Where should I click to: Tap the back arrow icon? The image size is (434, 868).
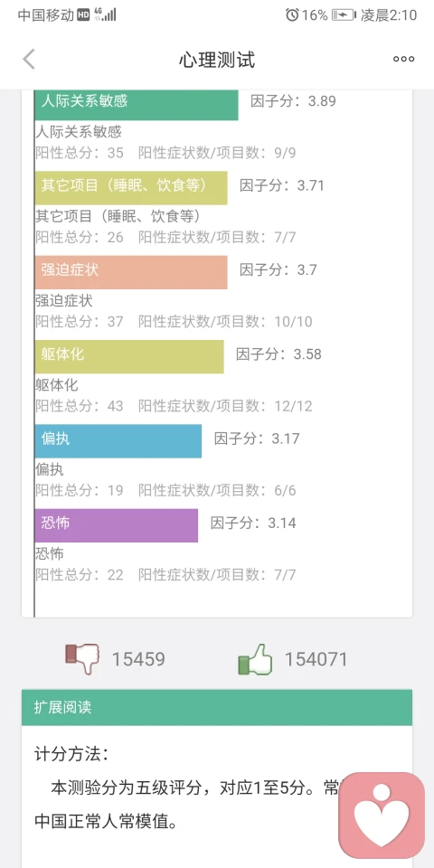pos(29,60)
